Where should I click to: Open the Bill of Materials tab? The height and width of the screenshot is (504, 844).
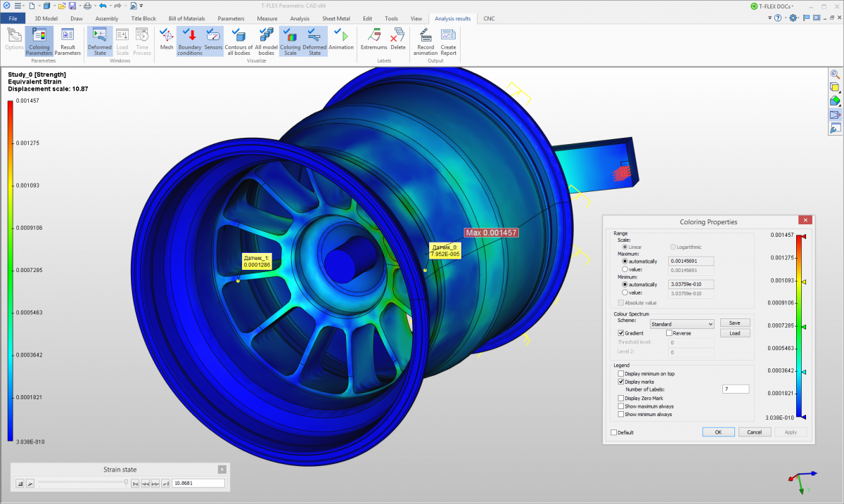[x=186, y=18]
